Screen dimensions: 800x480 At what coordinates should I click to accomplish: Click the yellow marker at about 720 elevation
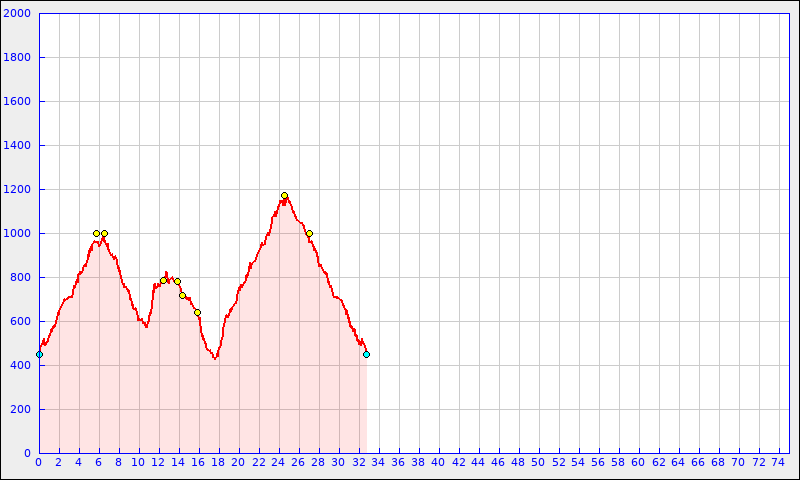pyautogui.click(x=182, y=295)
